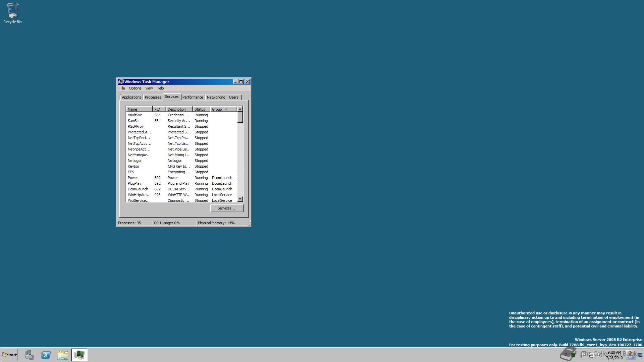Viewport: 644px width, 362px height.
Task: Select the RSoPProv service row
Action: pos(181,126)
